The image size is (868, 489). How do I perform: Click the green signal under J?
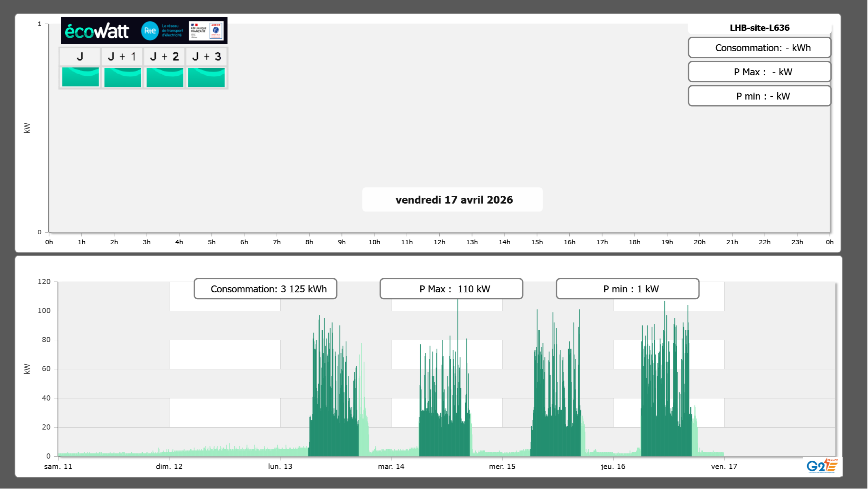point(80,77)
